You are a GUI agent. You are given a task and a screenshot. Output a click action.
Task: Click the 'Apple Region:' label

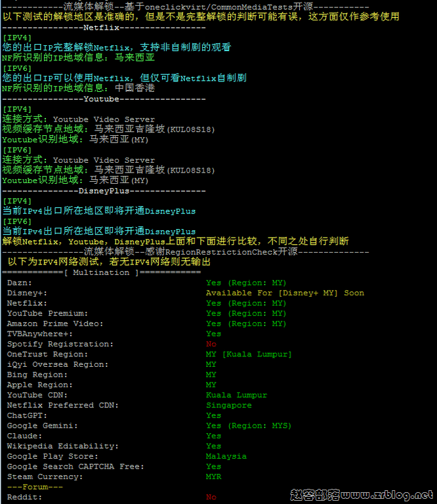(40, 385)
